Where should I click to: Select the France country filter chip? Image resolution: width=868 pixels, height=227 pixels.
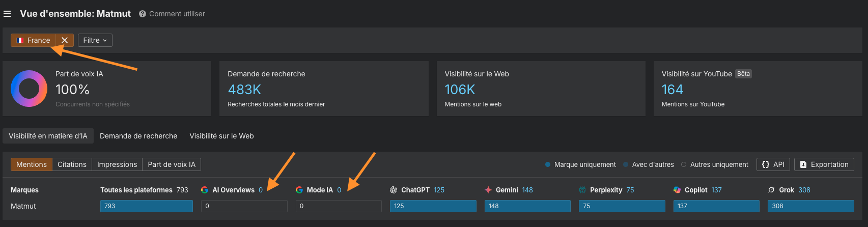coord(33,40)
